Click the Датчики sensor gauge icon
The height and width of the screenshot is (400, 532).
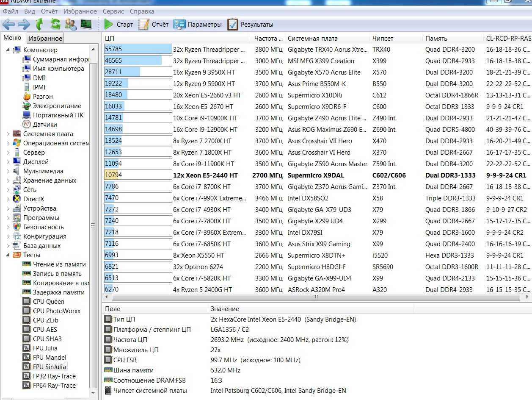click(x=27, y=125)
